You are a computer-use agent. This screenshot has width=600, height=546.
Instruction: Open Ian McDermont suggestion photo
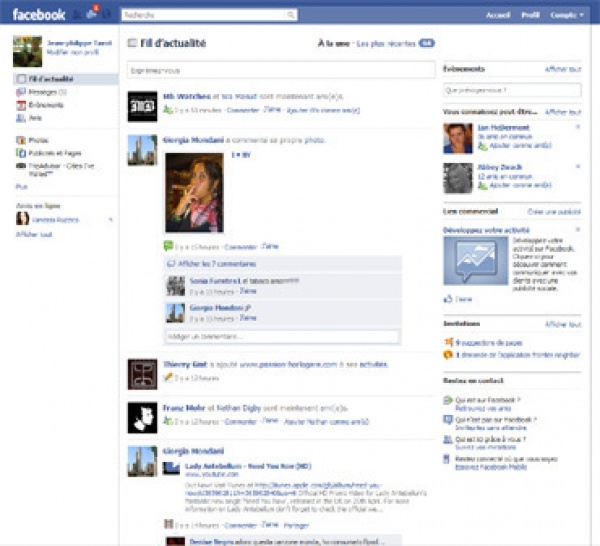(458, 138)
